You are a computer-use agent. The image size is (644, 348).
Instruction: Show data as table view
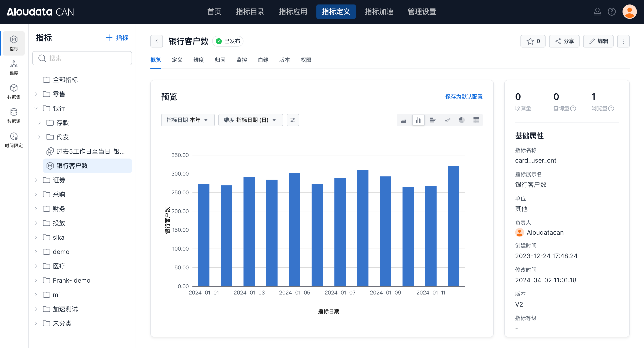tap(476, 120)
